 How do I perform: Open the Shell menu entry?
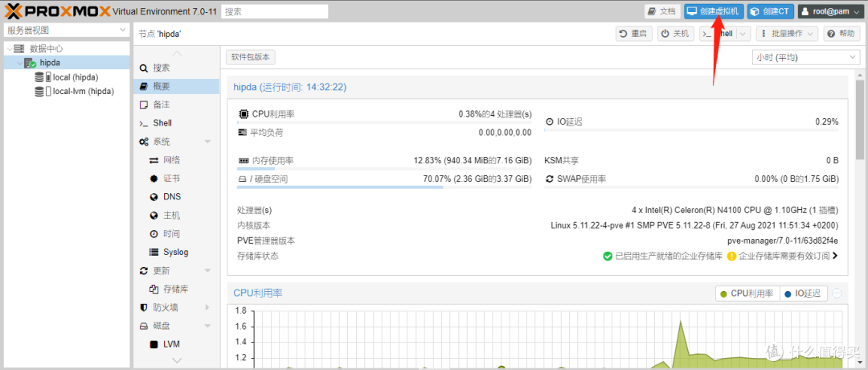pyautogui.click(x=162, y=123)
